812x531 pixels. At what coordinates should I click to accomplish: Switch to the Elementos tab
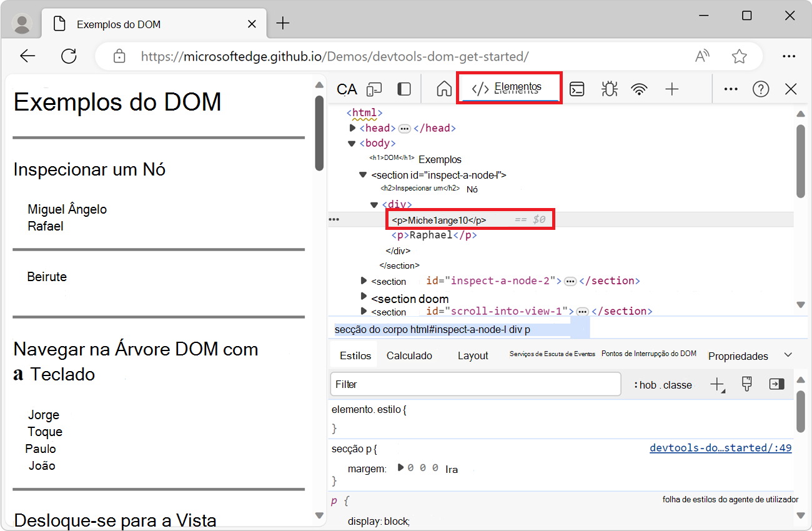click(x=509, y=88)
